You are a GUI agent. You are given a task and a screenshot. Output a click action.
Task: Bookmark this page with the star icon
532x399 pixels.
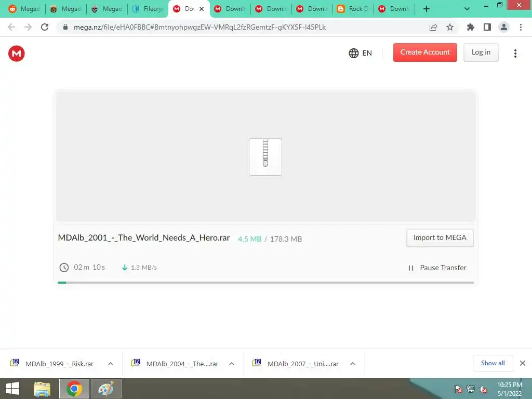(x=450, y=27)
